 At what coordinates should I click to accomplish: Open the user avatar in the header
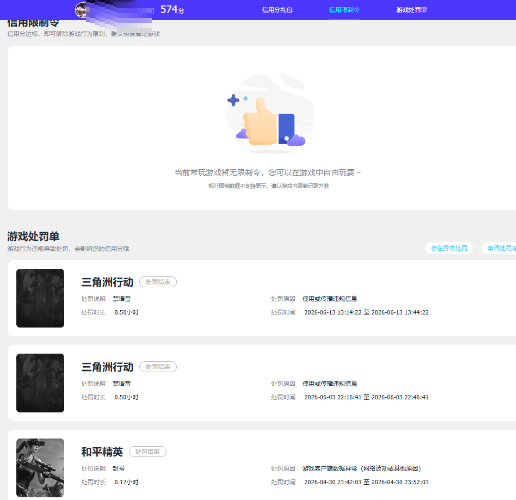[81, 10]
